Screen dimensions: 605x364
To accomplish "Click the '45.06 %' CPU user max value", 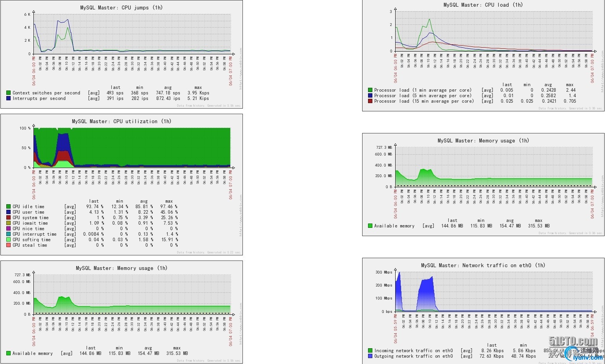I will click(169, 212).
